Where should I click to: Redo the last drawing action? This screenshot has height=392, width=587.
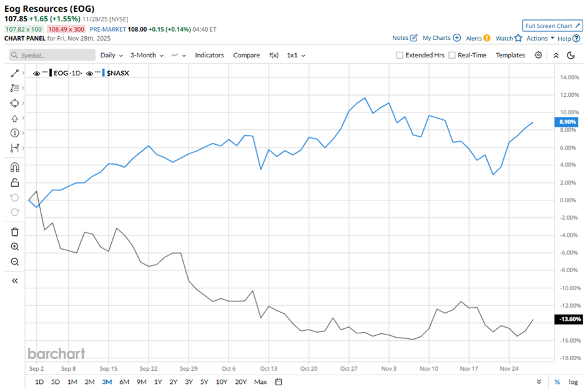pos(14,212)
